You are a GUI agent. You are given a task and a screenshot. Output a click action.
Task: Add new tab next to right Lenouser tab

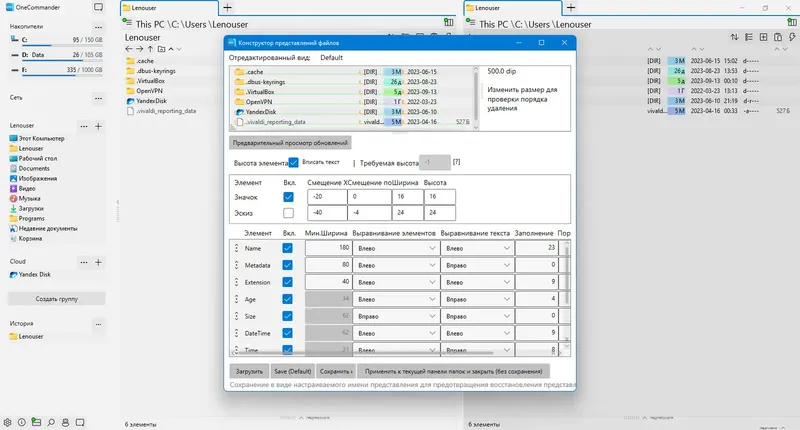point(571,8)
